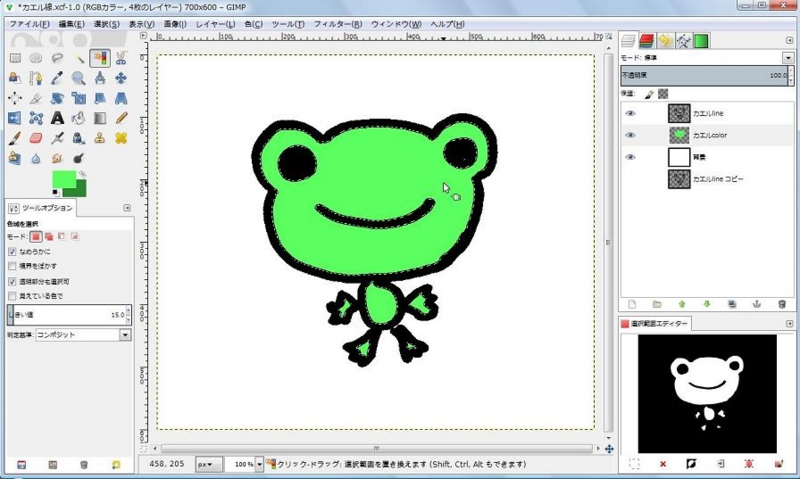Duplicate the current layer button
Viewport: 800px width, 479px height.
coord(732,305)
